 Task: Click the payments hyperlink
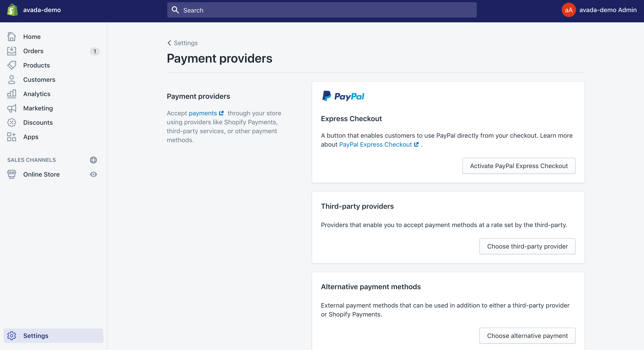(203, 113)
